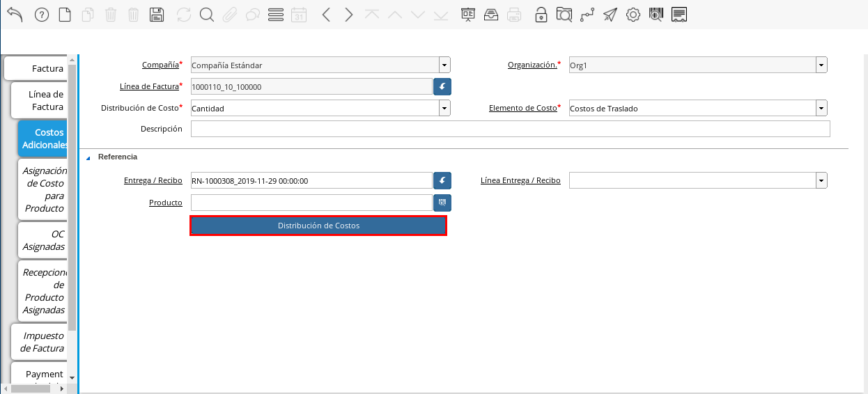Click into the Producto input field

[x=311, y=203]
